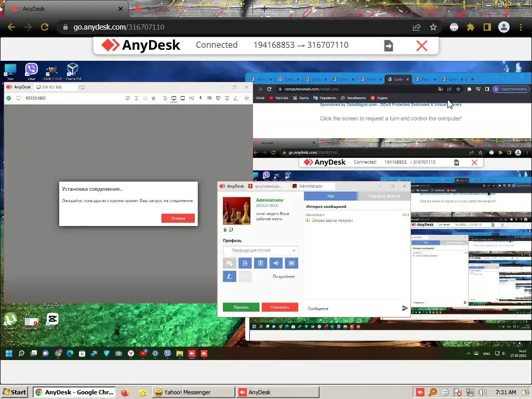The image size is (532, 399).
Task: Click Gmail bookmark in remote Chrome
Action: point(260,98)
